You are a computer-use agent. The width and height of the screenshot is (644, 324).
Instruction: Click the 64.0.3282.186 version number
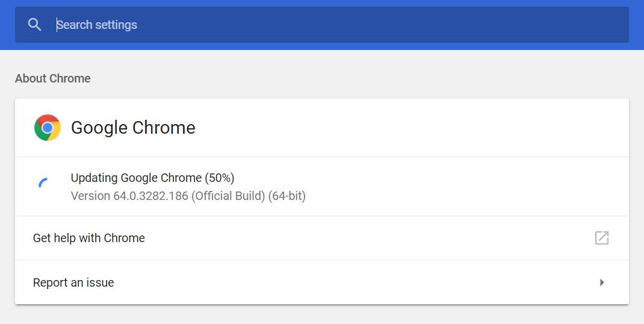coord(150,196)
